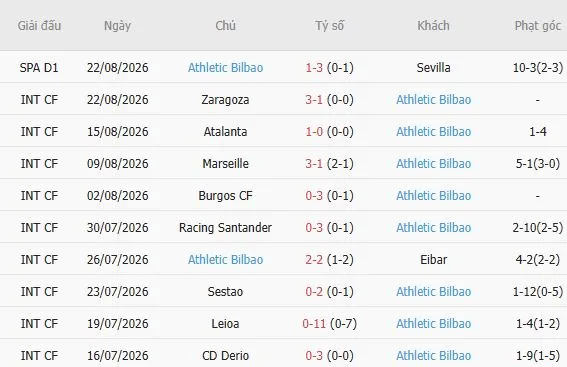Click the 0-11 score against Leioa
Viewport: 567px width, 367px height.
[314, 323]
